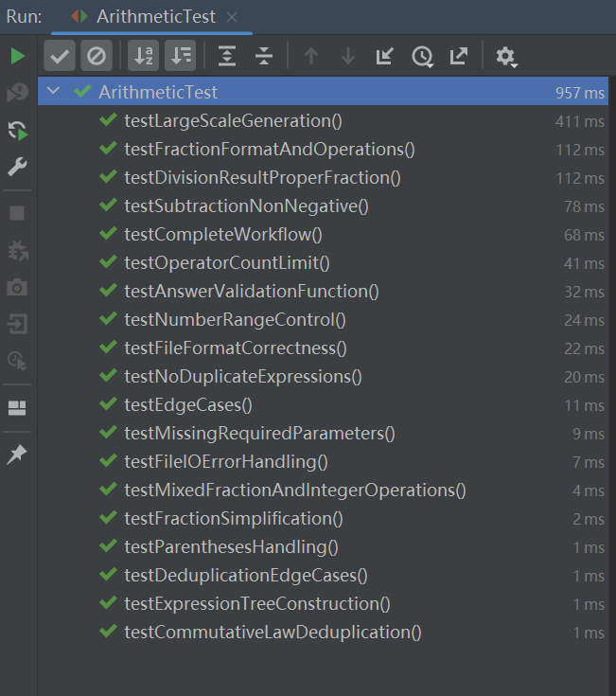The width and height of the screenshot is (616, 696).
Task: Toggle auto-test rerun icon
Action: pos(18,131)
